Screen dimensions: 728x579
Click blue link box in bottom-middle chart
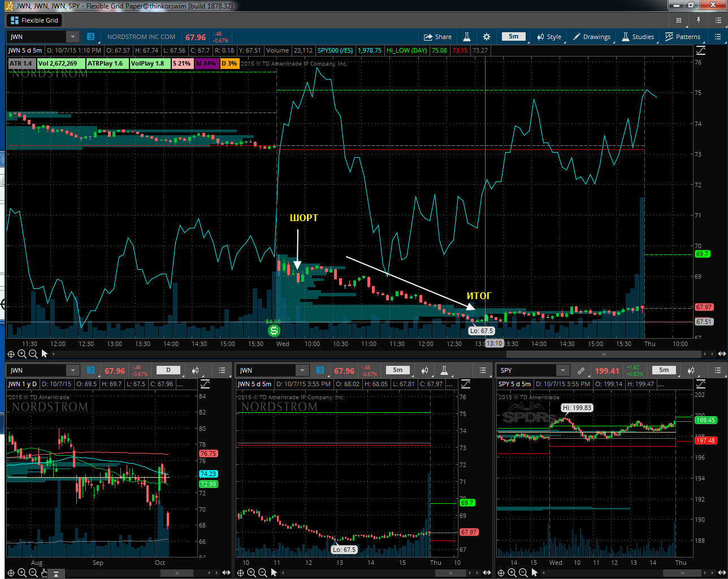tap(320, 370)
